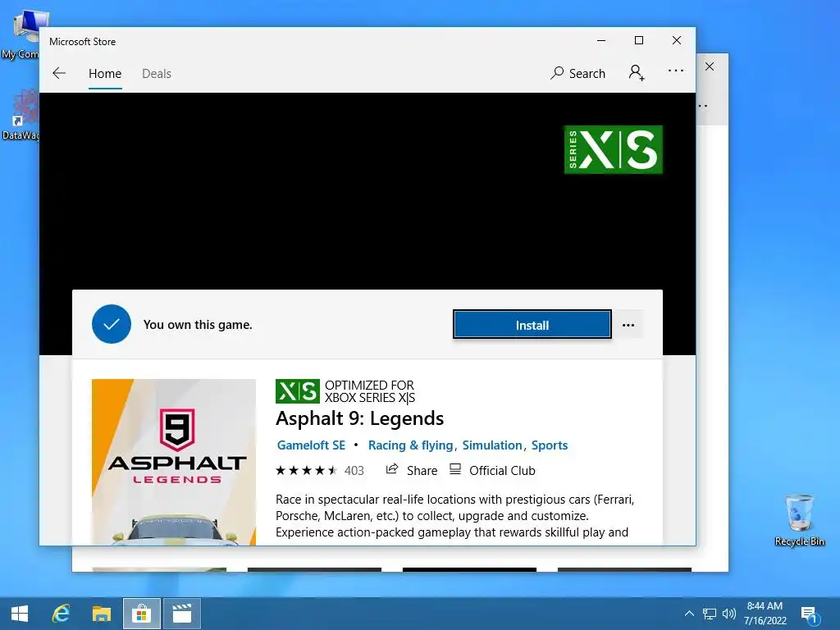Click the Asphalt Legends cover art

click(174, 462)
